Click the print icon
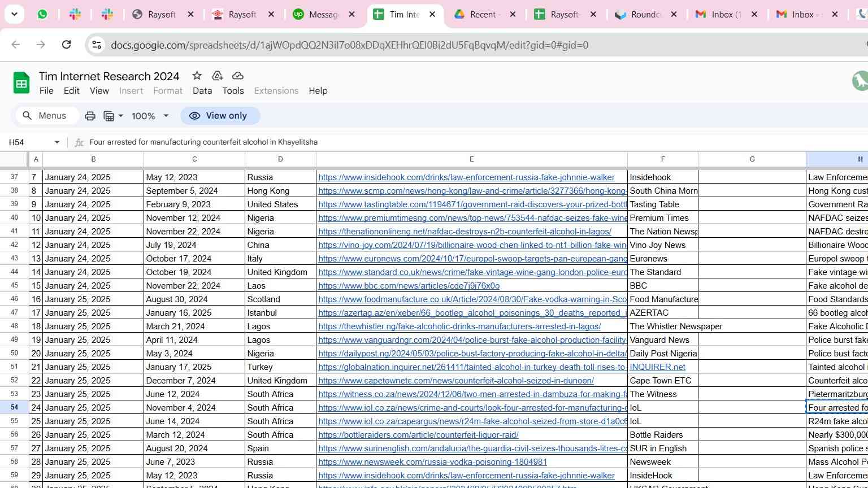 click(x=90, y=116)
